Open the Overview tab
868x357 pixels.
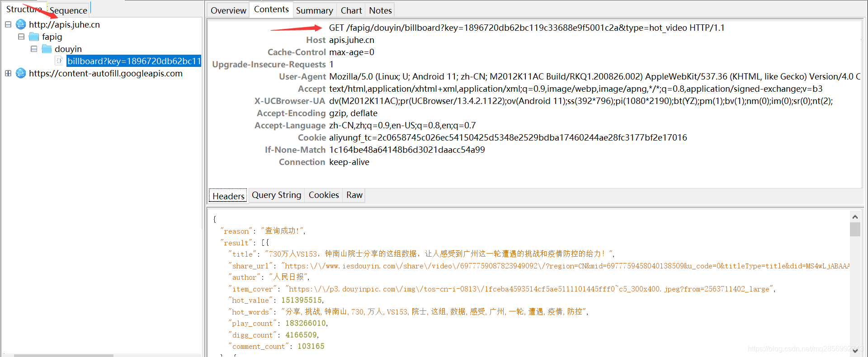tap(228, 10)
